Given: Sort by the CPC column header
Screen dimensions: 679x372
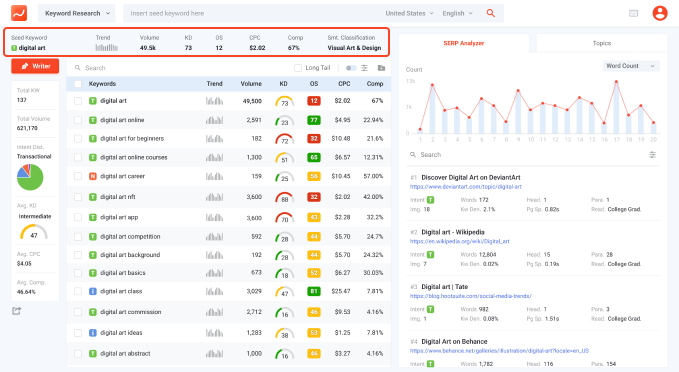Looking at the screenshot, I should click(x=344, y=84).
